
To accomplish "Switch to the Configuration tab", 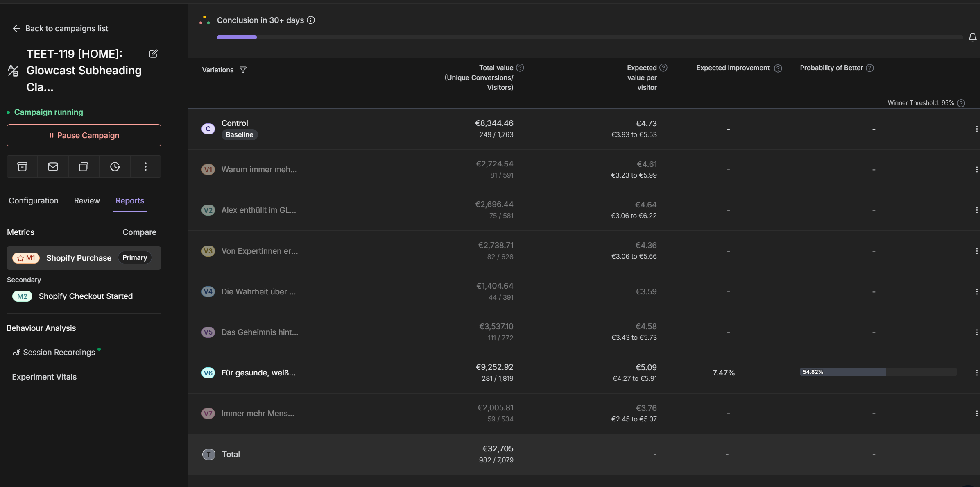I will (x=34, y=200).
